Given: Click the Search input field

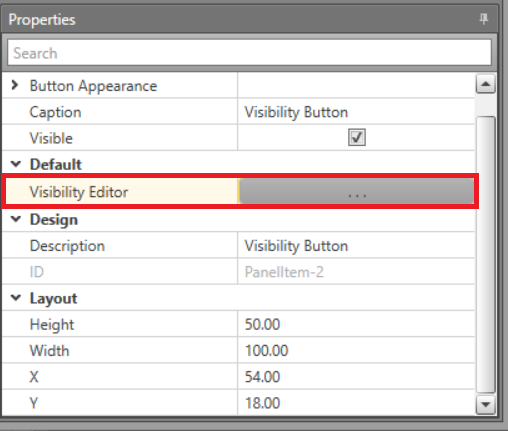Looking at the screenshot, I should [249, 53].
